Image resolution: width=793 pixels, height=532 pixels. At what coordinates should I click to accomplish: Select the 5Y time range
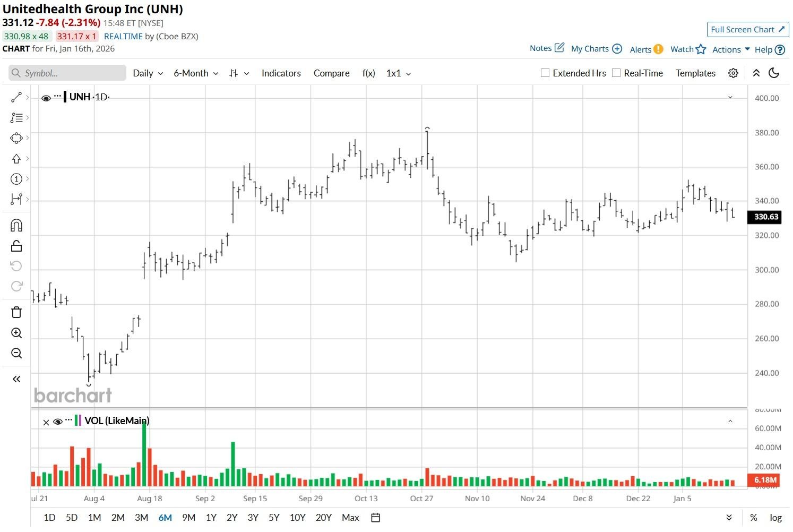point(274,518)
